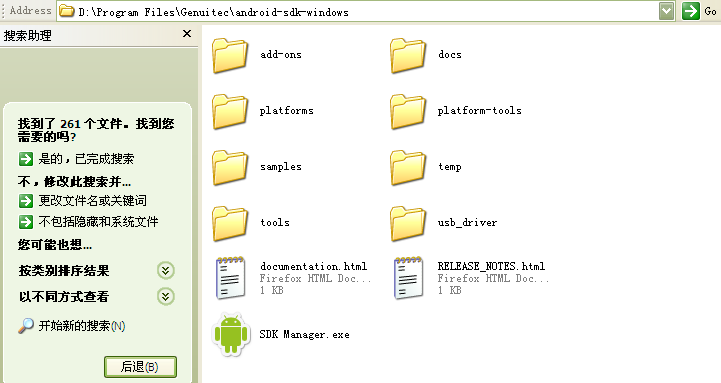Select the tools folder icon

230,224
